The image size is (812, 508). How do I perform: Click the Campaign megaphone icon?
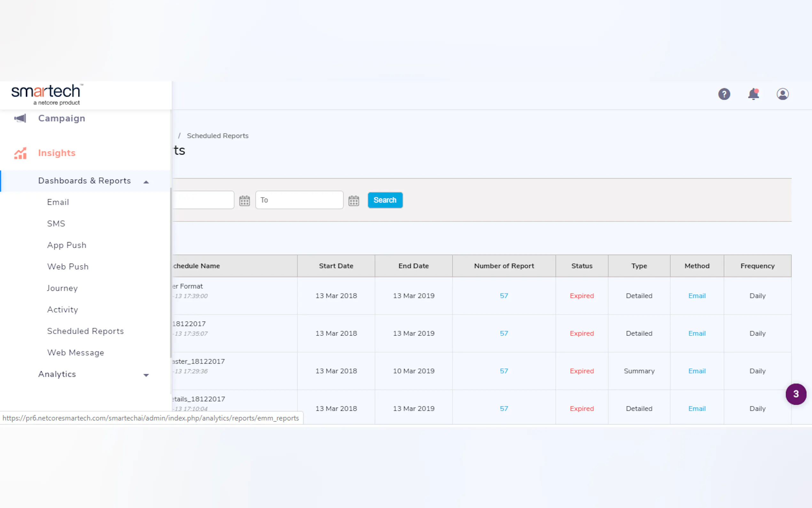pos(20,118)
